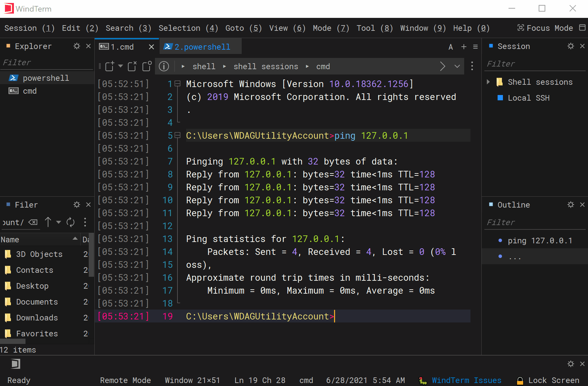Open Explorer panel settings gear
Viewport: 588px width, 386px height.
click(x=77, y=46)
